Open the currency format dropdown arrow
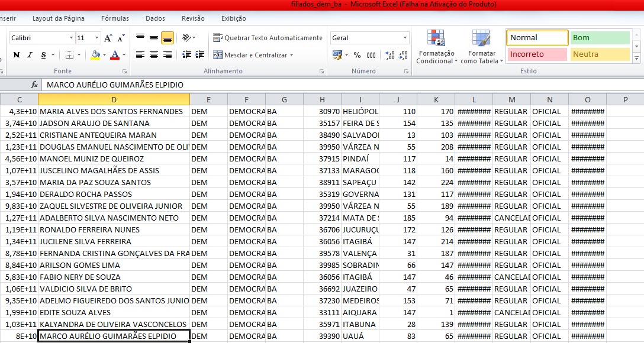 pyautogui.click(x=347, y=55)
